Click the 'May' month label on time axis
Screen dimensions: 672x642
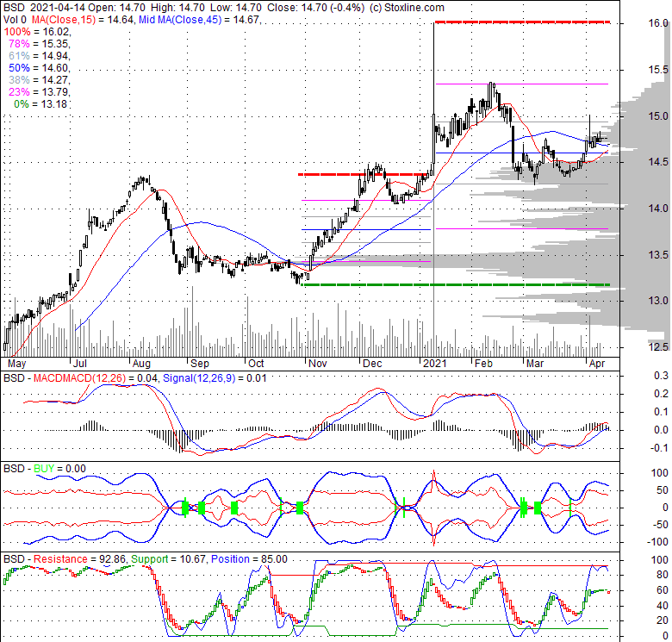pyautogui.click(x=16, y=364)
